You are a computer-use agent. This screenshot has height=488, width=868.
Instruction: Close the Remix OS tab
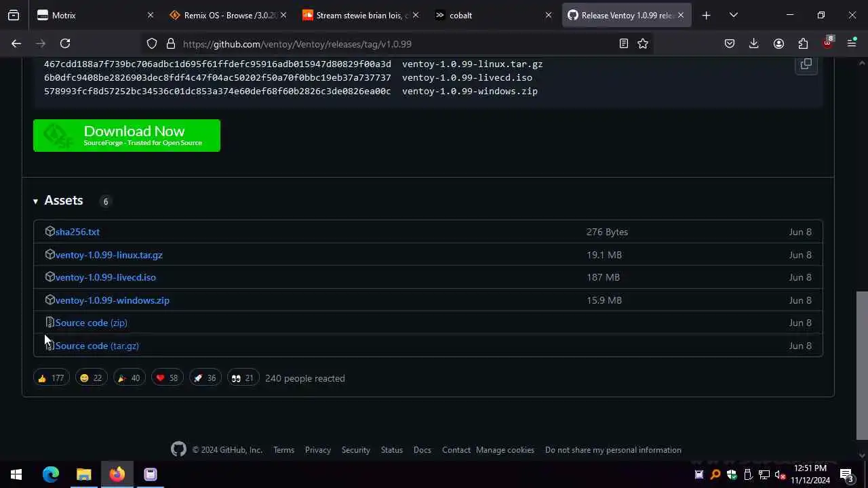(x=283, y=15)
